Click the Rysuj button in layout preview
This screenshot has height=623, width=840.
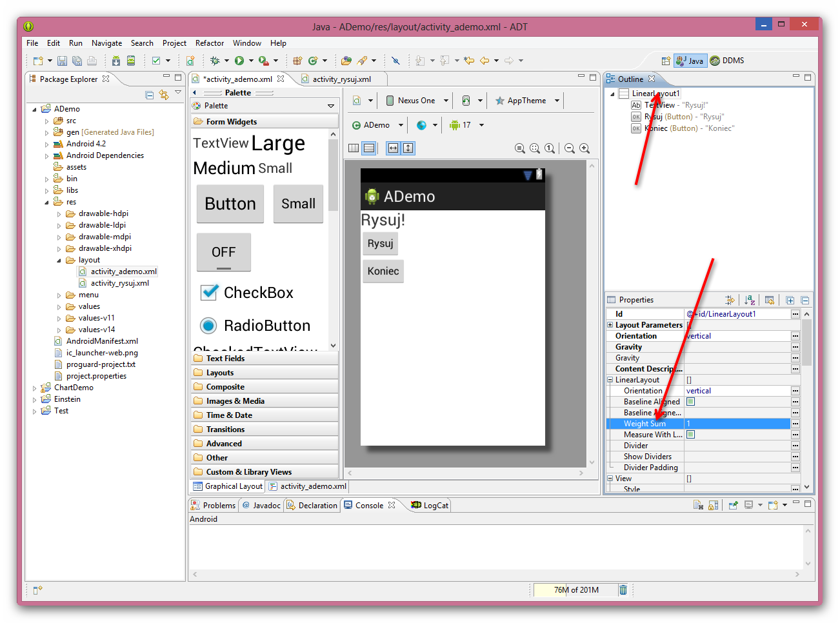click(380, 244)
